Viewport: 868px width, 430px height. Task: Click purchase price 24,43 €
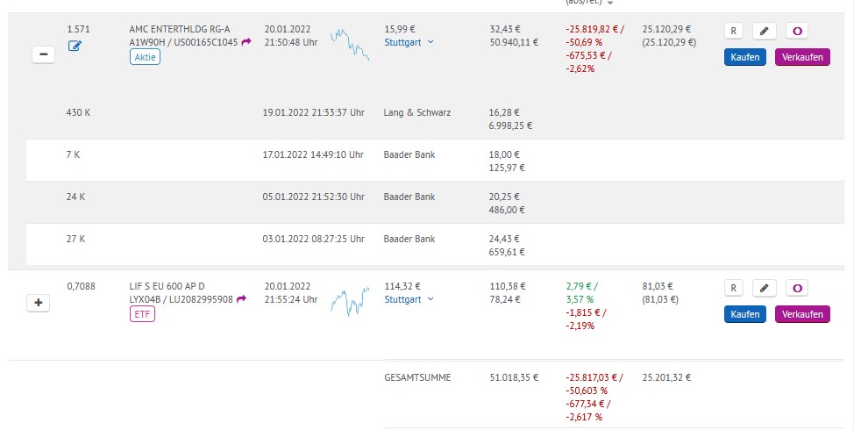[504, 239]
